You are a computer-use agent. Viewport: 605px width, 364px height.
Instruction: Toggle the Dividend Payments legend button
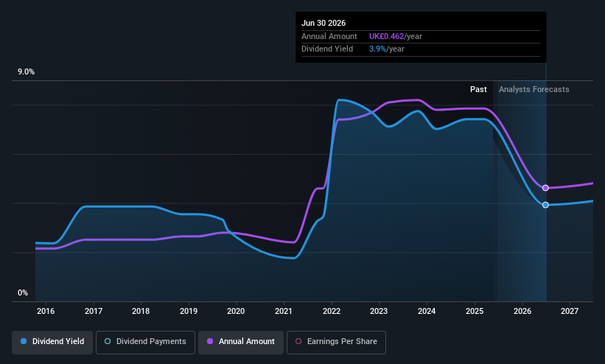click(145, 342)
